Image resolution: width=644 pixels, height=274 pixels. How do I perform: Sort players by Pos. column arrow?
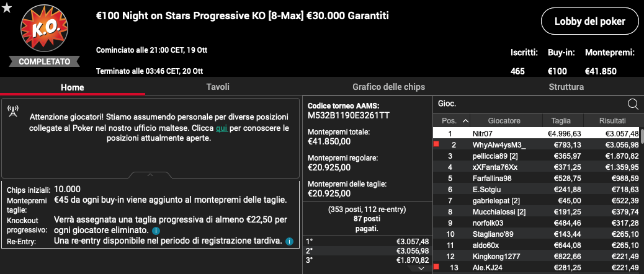click(x=465, y=121)
